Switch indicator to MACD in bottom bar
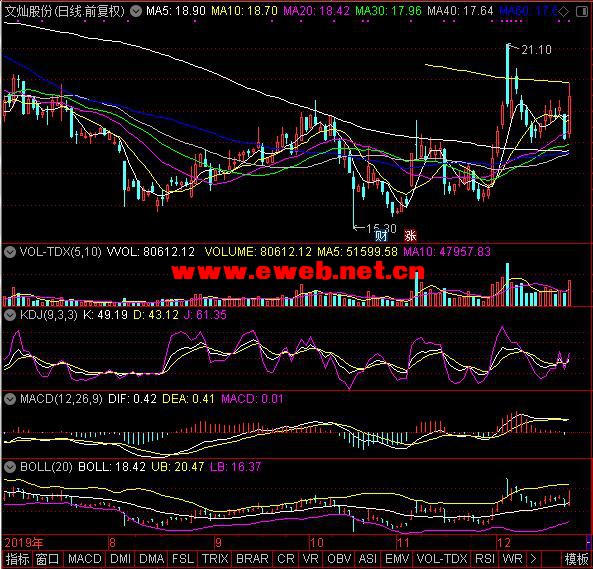Image resolution: width=593 pixels, height=569 pixels. pos(85,559)
